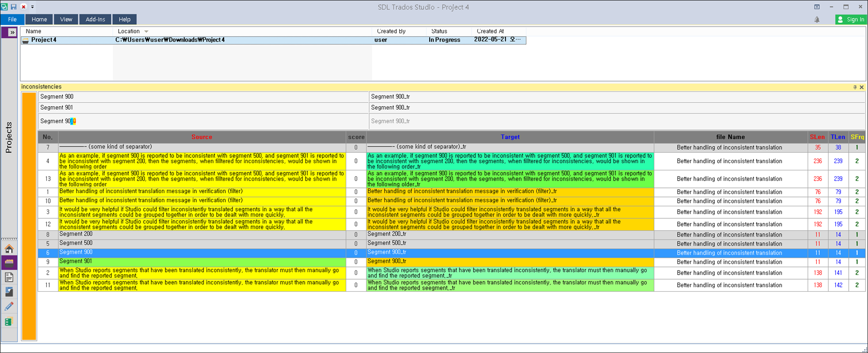
Task: Open the Add-Ins ribbon tab
Action: (x=95, y=19)
